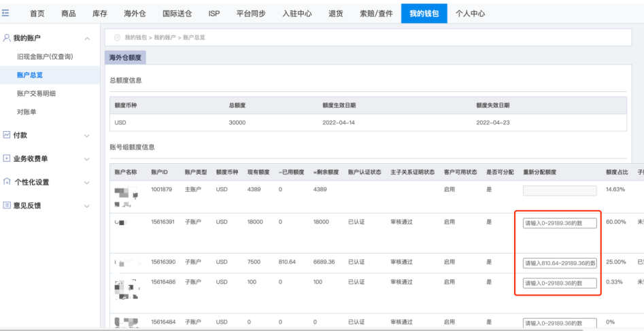
Task: Collapse the 我的账户 section chevron
Action: 87,39
